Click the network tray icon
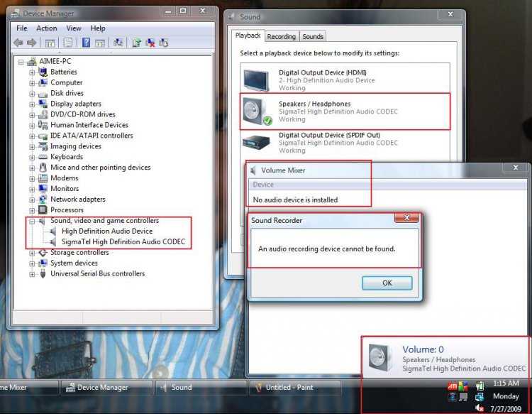This screenshot has height=414, width=532. click(480, 397)
